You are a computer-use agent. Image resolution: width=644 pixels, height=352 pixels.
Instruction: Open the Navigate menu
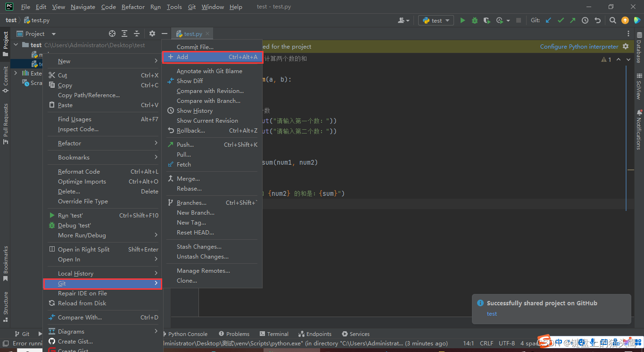tap(83, 7)
